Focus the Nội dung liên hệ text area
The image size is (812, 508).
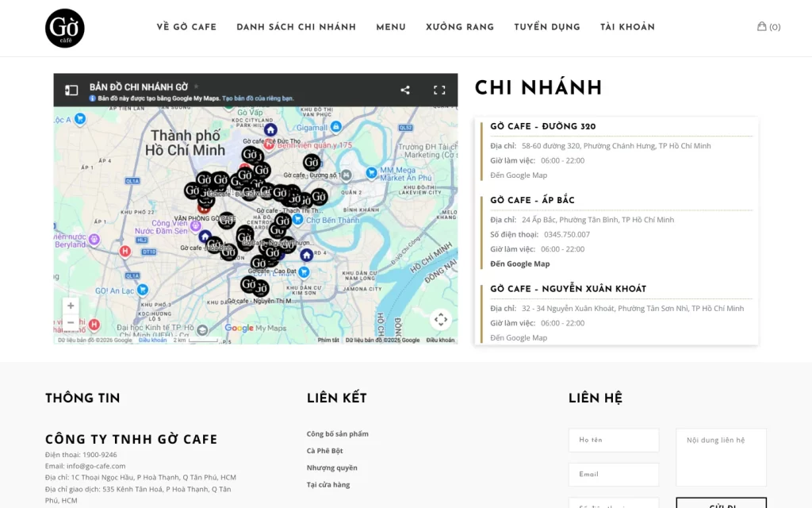[x=722, y=457]
